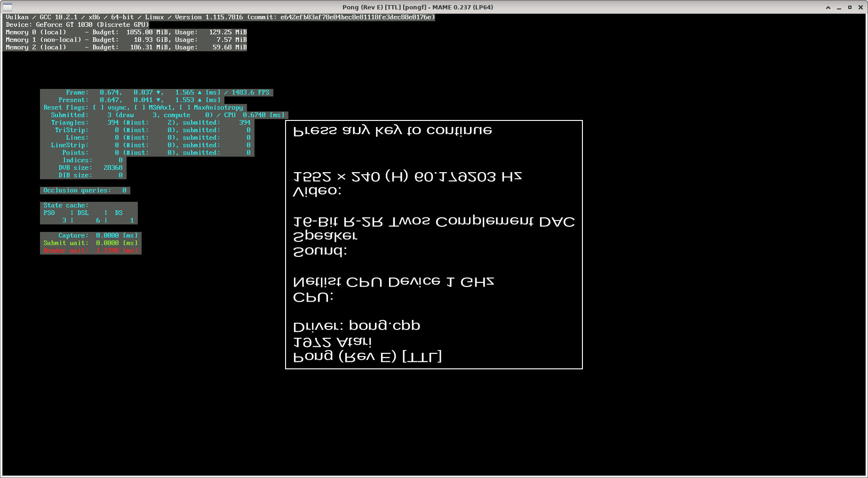Close the MAME Pong window
Screen dimensions: 868x478
[x=860, y=7]
